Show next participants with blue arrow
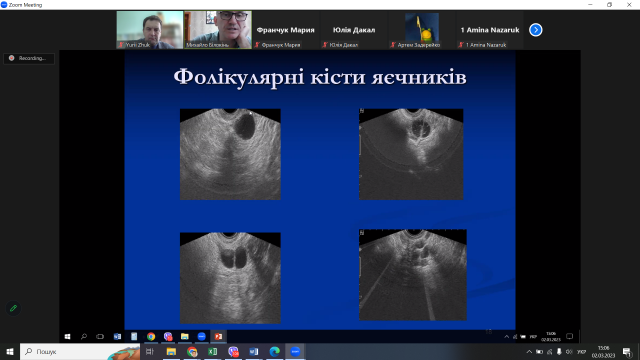 (536, 30)
